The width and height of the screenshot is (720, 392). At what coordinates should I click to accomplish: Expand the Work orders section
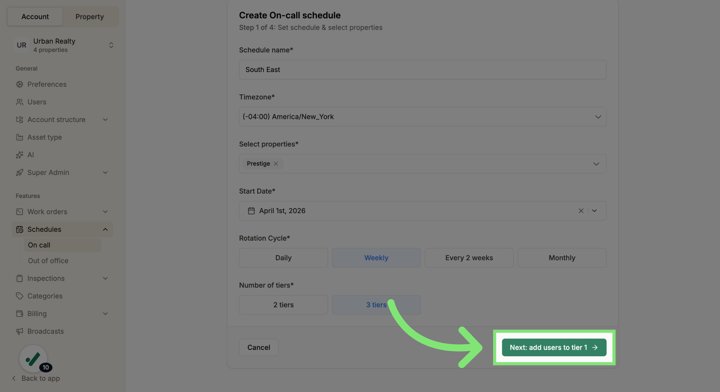pos(105,212)
